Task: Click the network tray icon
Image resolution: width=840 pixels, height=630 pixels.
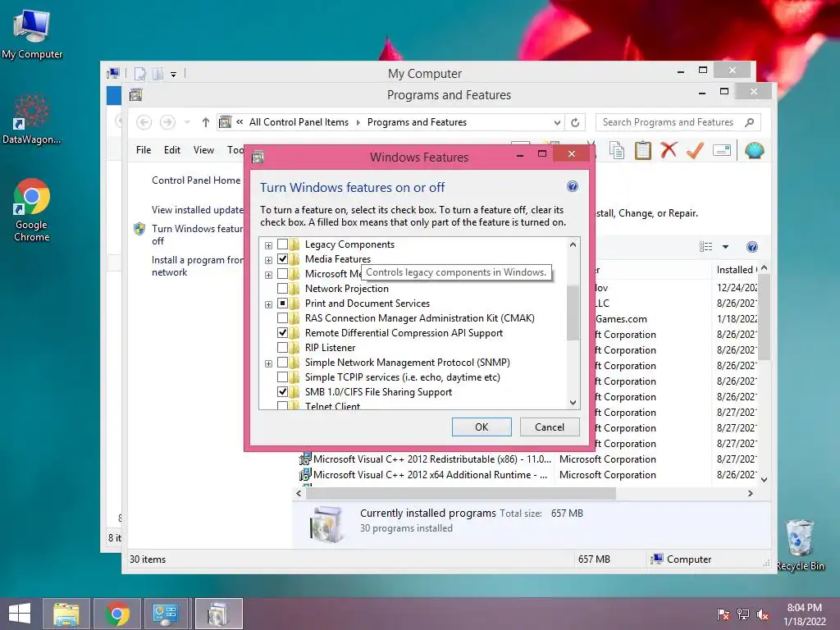Action: pos(742,614)
